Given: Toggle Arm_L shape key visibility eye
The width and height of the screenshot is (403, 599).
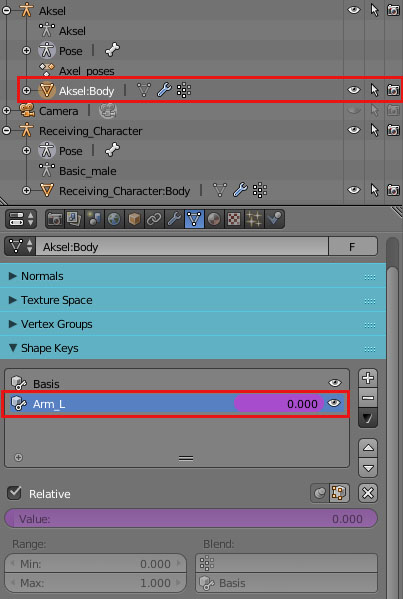Looking at the screenshot, I should (x=334, y=403).
